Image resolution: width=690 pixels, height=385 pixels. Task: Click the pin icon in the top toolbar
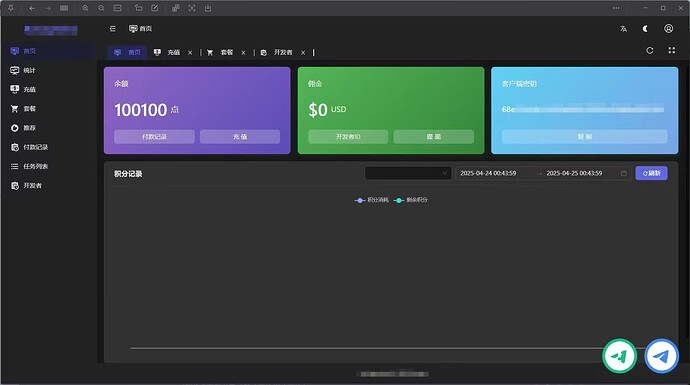(x=11, y=8)
